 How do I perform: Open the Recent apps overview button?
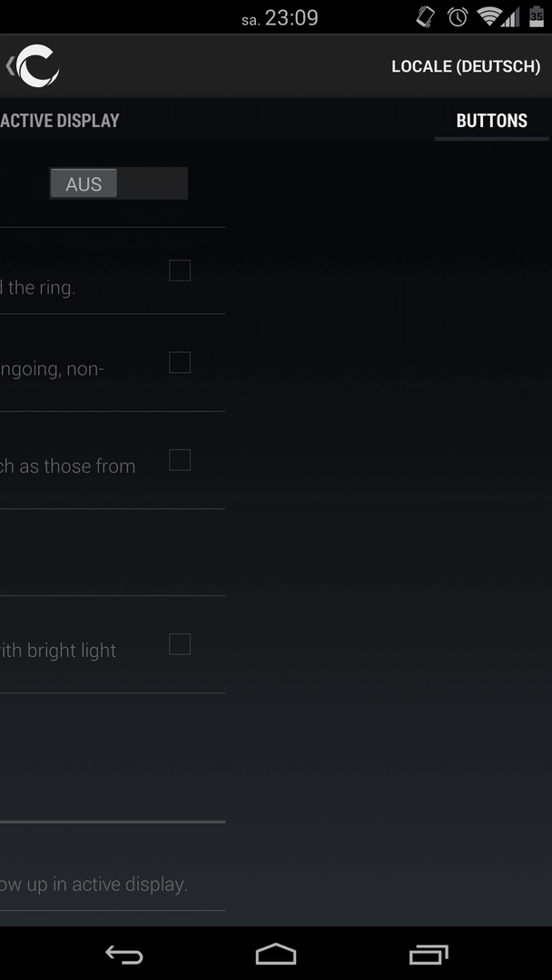click(429, 955)
